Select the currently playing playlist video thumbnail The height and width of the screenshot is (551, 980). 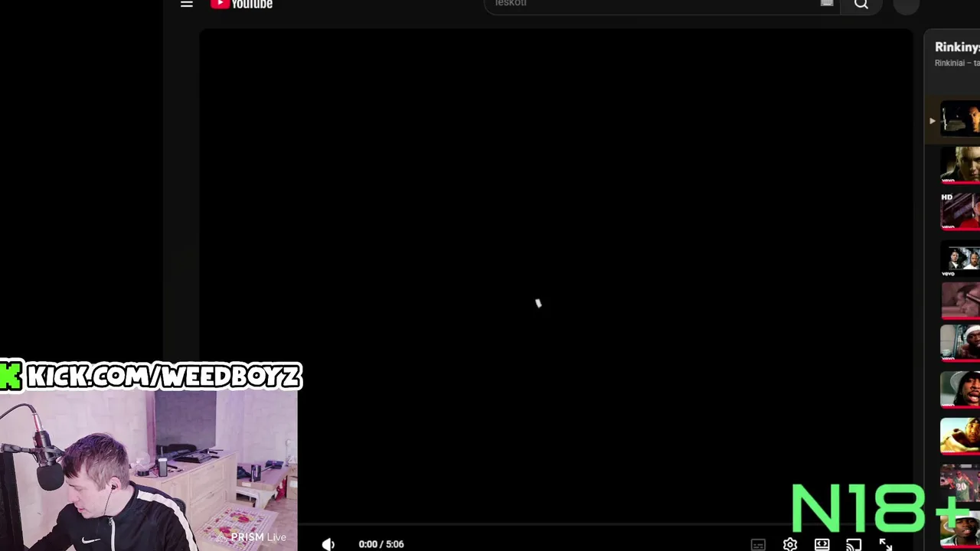pyautogui.click(x=960, y=120)
